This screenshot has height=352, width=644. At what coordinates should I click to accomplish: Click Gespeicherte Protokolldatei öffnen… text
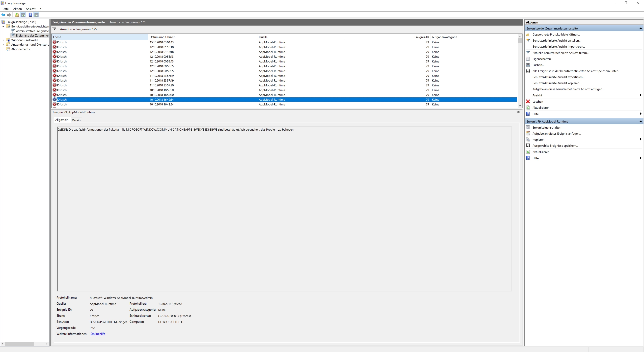pyautogui.click(x=556, y=35)
